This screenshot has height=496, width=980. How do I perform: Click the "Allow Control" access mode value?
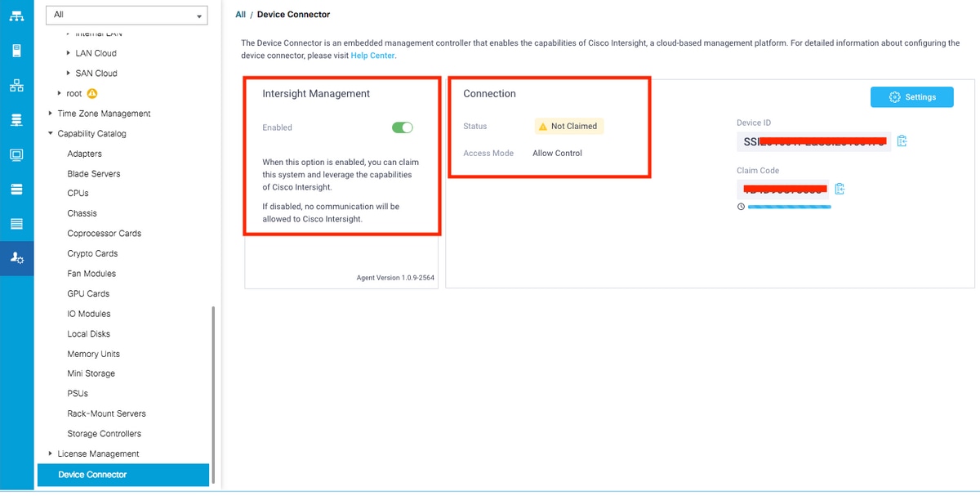point(558,154)
